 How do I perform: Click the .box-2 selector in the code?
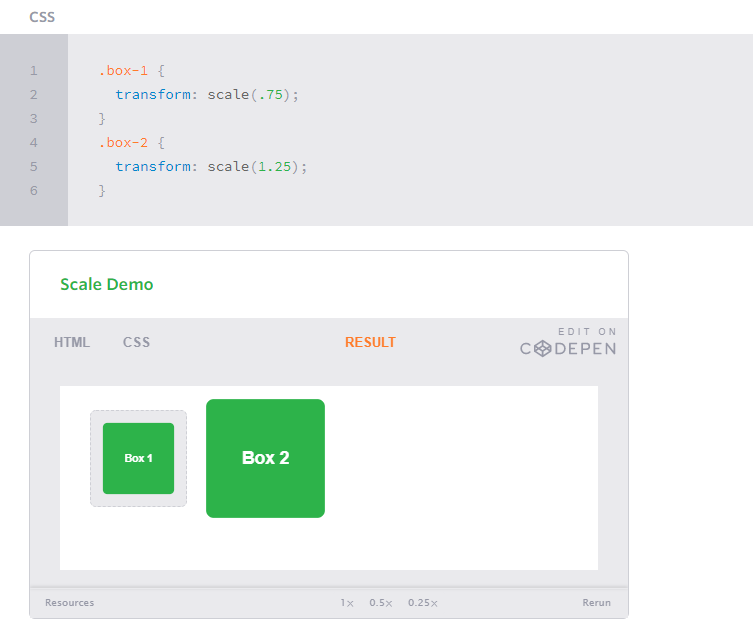[124, 143]
